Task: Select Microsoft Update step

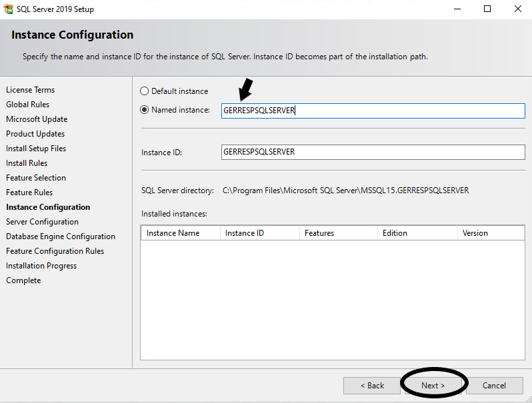Action: click(37, 119)
